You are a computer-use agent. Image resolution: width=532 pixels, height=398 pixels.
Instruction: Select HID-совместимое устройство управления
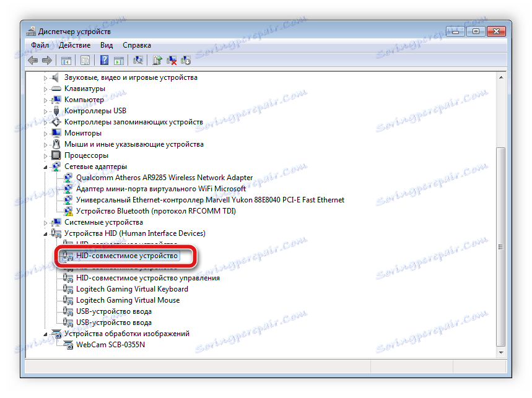pos(147,278)
